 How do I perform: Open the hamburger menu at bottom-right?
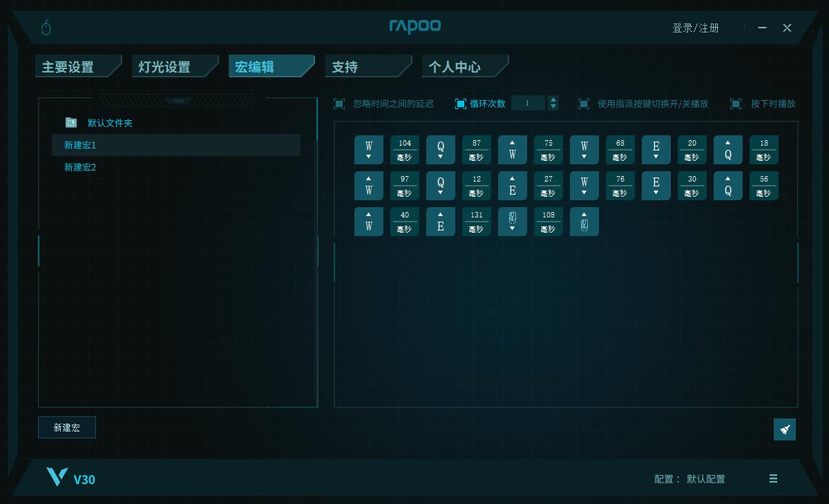point(773,478)
